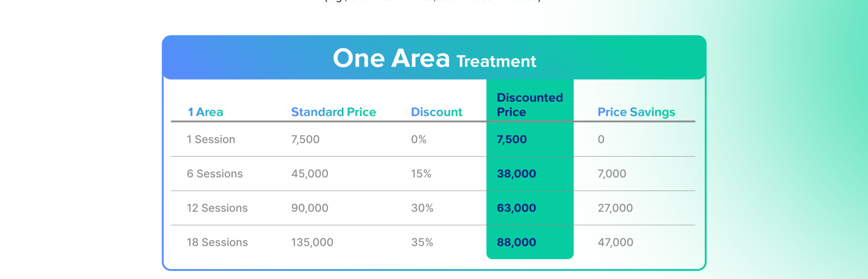Select the 47,000 price savings value

pyautogui.click(x=615, y=242)
